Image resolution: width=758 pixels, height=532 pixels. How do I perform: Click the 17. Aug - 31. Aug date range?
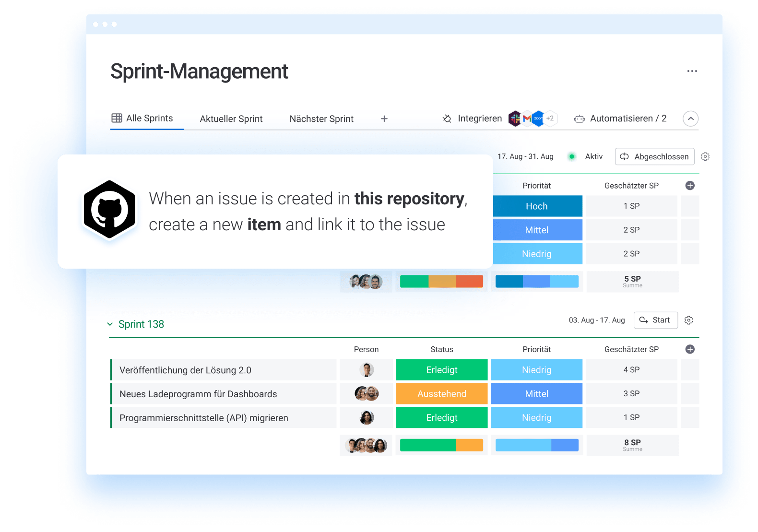coord(525,156)
